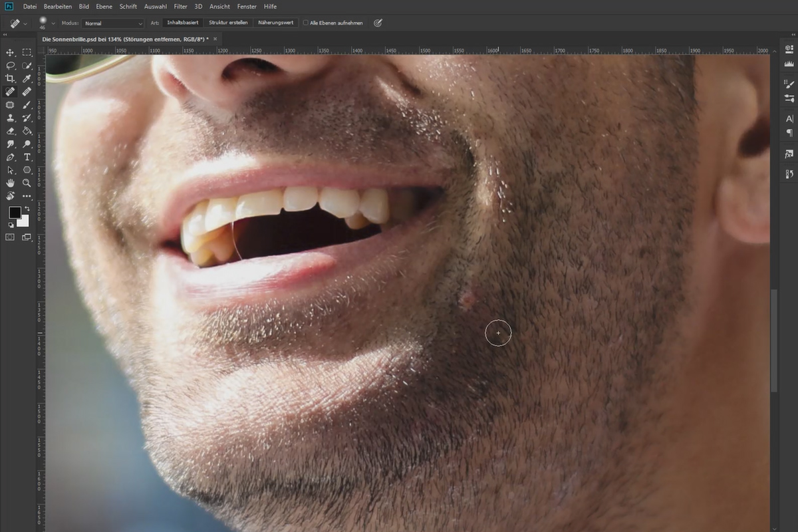Open the Edit Toolbar three-dots button

click(x=27, y=196)
